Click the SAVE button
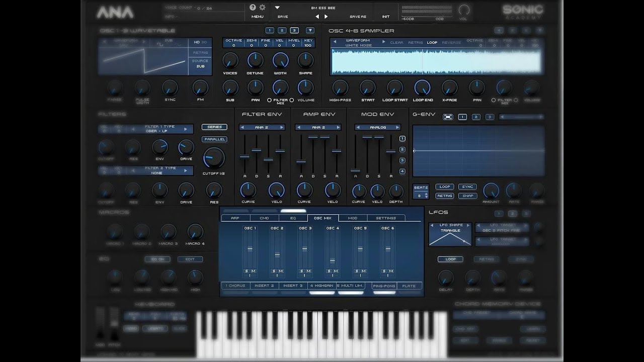Viewport: 644px width, 362px height. coord(283,17)
